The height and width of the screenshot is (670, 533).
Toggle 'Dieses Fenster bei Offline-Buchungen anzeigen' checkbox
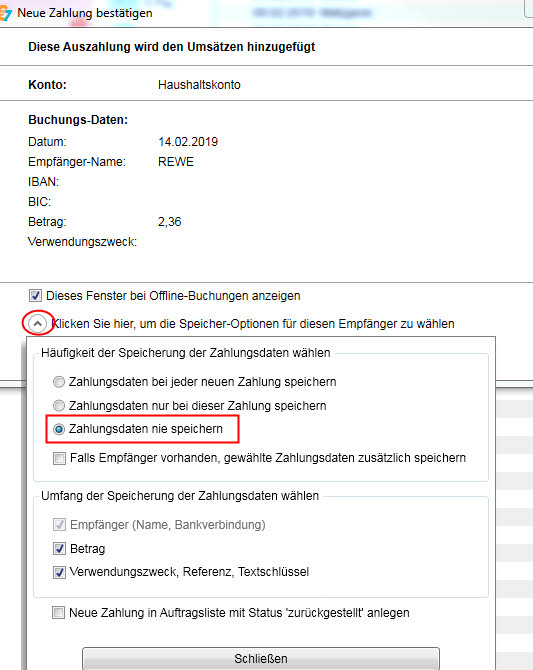(35, 296)
